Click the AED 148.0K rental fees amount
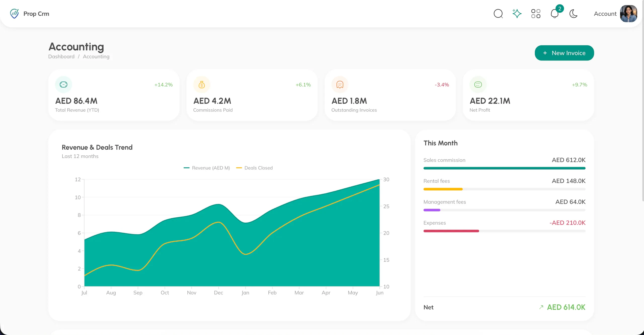 pyautogui.click(x=569, y=181)
